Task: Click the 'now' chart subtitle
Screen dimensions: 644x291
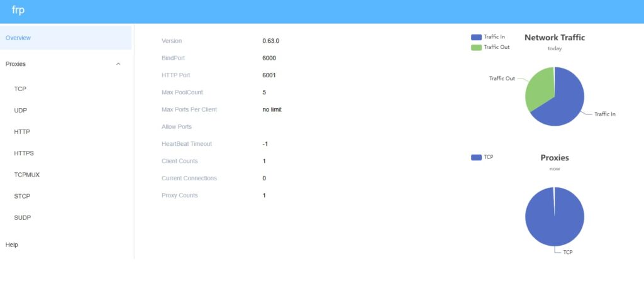Action: 555,168
